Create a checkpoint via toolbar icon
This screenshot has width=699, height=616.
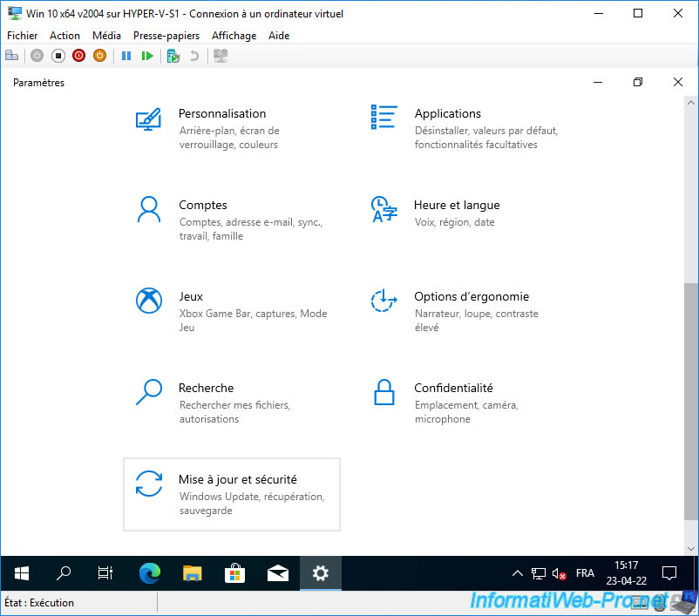(173, 56)
